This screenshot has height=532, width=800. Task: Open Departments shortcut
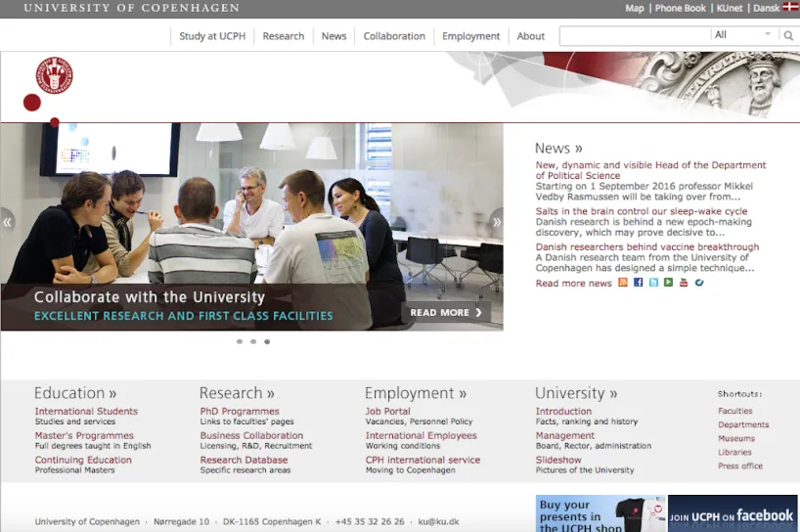point(743,424)
